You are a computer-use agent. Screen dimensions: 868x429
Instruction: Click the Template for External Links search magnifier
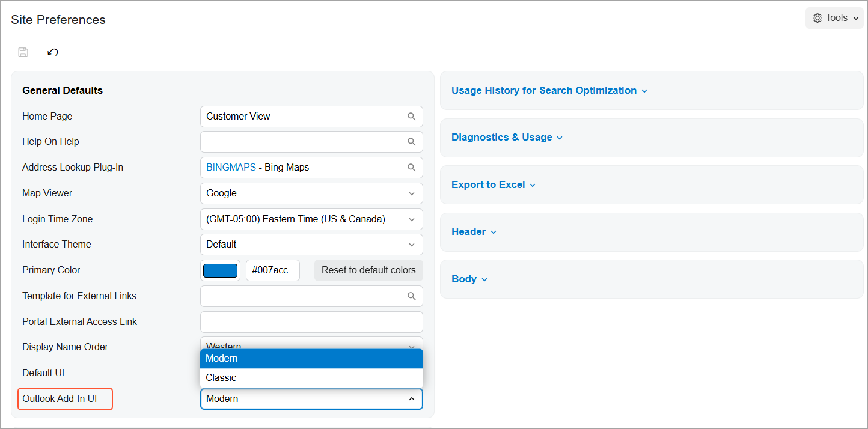click(412, 296)
